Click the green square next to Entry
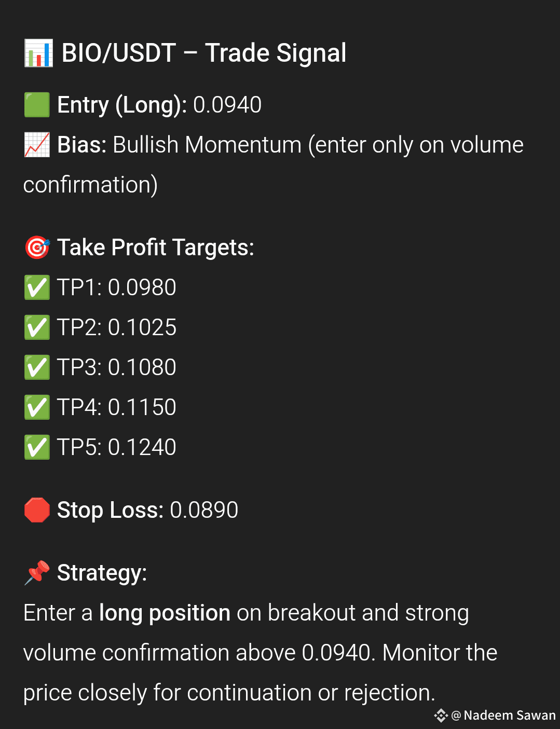The height and width of the screenshot is (729, 560). (x=37, y=105)
